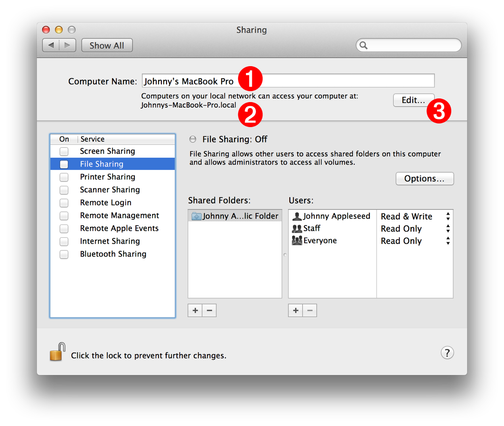Select the Printer Sharing service row
The height and width of the screenshot is (426, 504).
coord(107,177)
